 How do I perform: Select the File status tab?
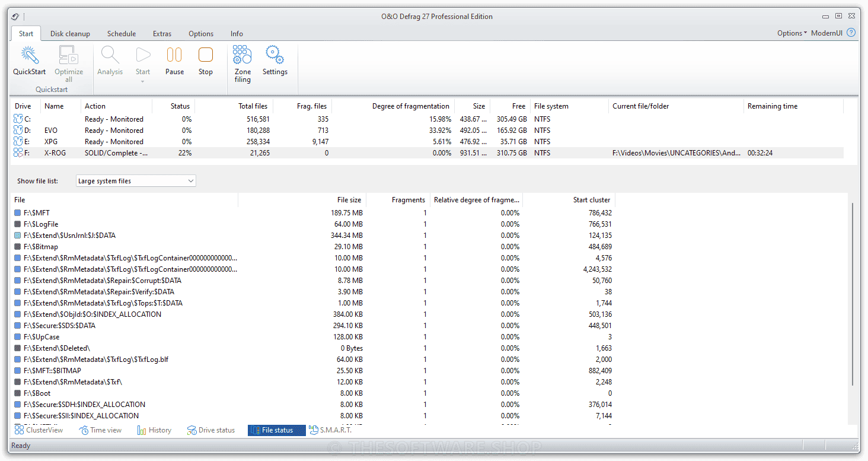tap(277, 430)
